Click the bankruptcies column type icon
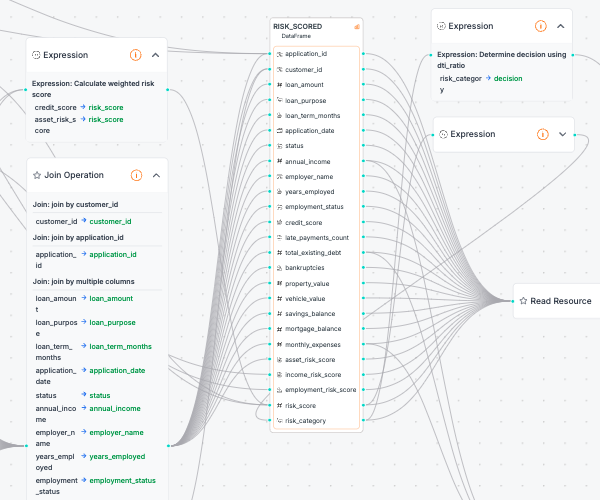600x500 pixels. [x=279, y=268]
